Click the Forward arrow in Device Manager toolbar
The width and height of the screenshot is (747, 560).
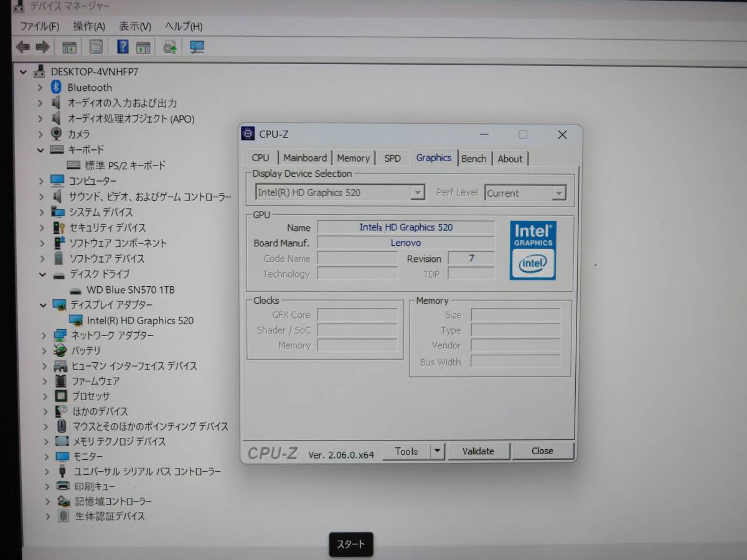click(42, 47)
